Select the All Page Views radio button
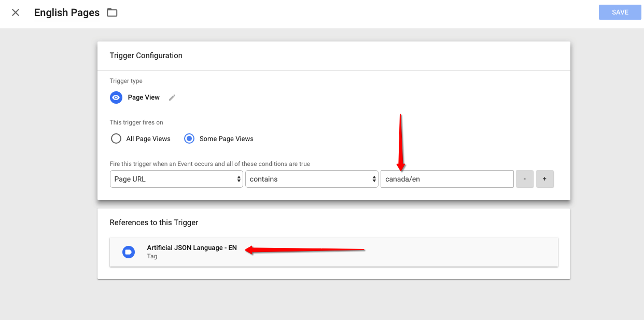The height and width of the screenshot is (320, 644). pos(116,138)
